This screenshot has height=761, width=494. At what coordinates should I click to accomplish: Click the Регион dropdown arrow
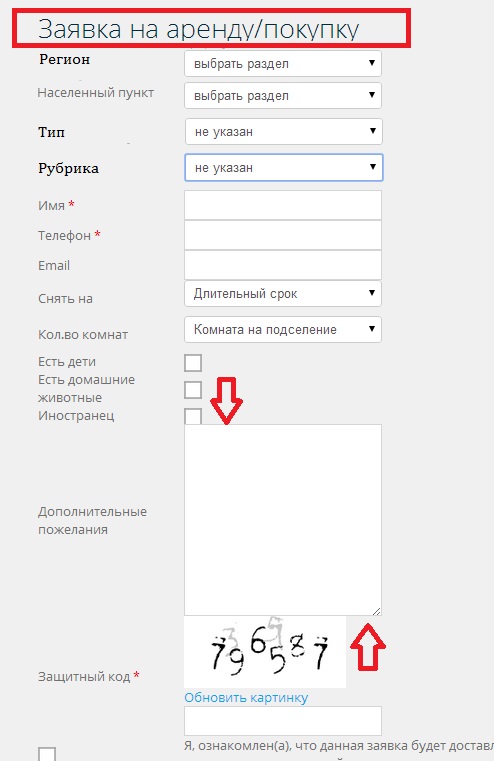372,63
